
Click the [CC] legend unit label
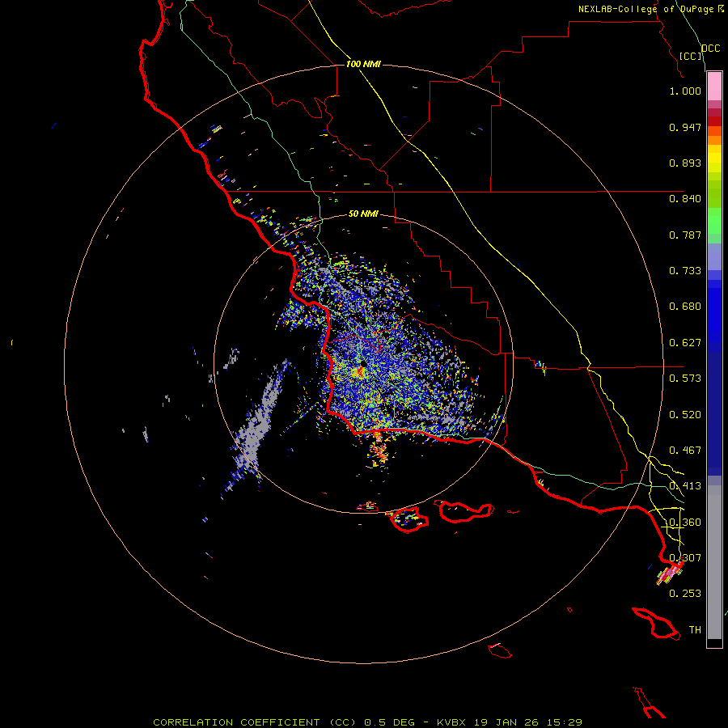pos(691,56)
